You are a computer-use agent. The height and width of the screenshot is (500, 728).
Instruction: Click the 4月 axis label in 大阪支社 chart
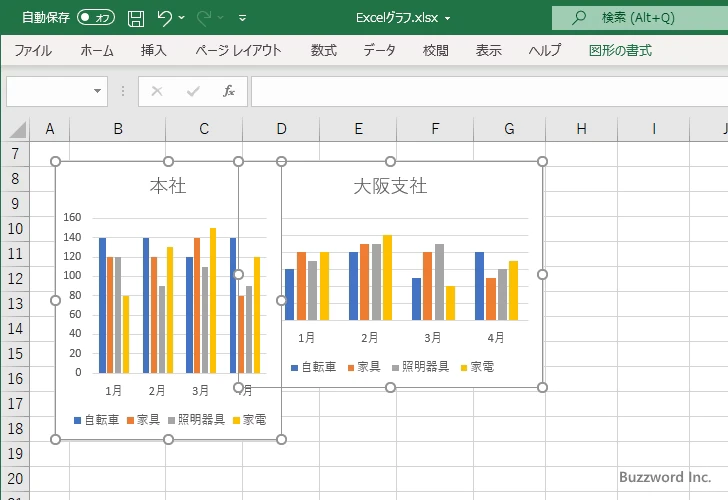[495, 338]
